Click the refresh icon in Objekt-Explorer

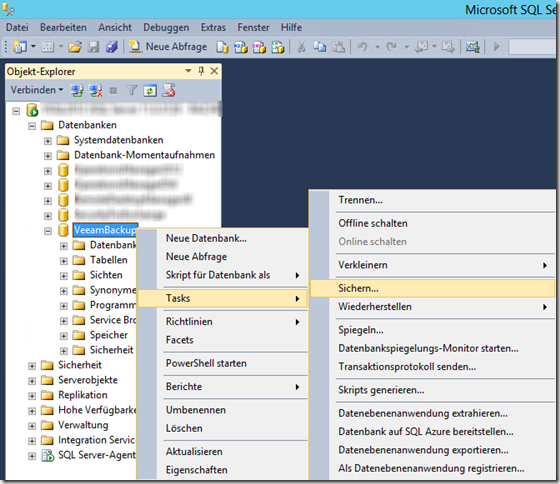coord(150,90)
